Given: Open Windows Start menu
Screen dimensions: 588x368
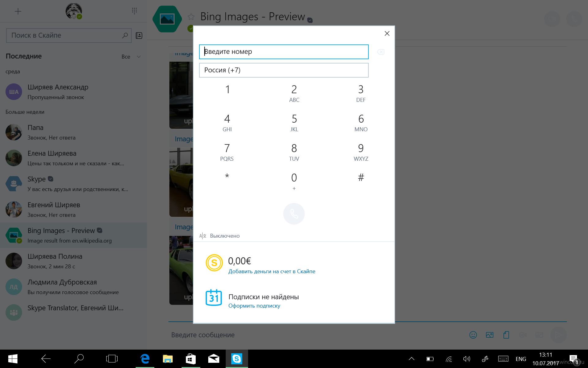Looking at the screenshot, I should click(13, 359).
